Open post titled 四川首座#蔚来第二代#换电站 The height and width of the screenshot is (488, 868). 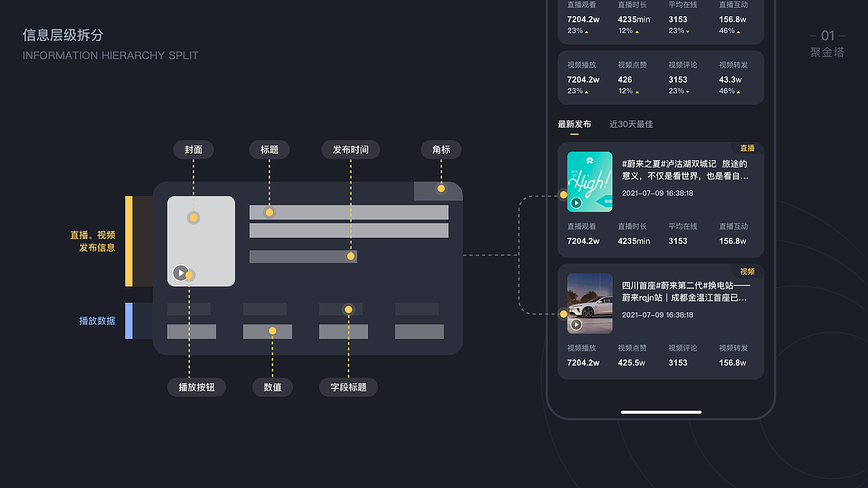tap(686, 291)
